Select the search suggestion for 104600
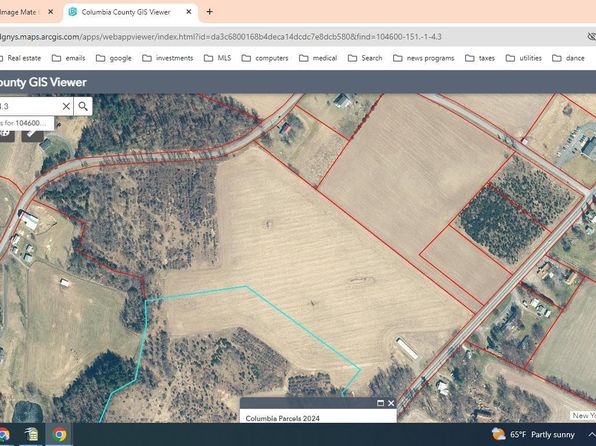 (x=27, y=123)
